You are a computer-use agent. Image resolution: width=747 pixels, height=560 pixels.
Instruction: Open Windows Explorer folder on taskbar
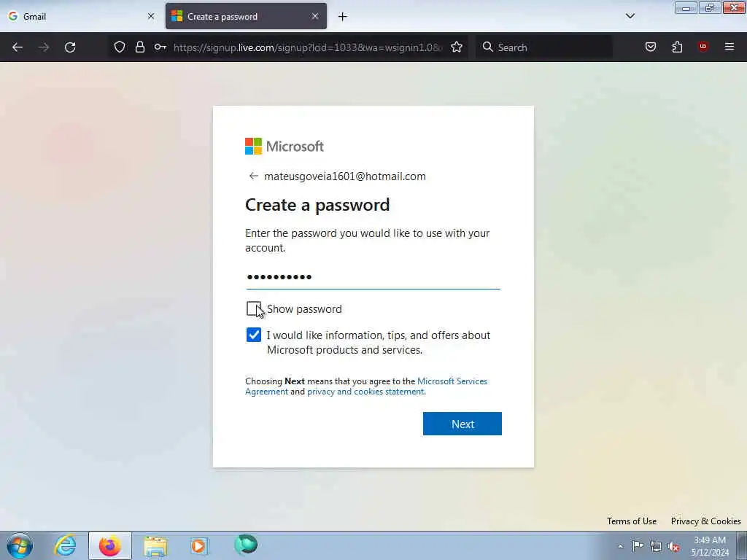(x=155, y=546)
